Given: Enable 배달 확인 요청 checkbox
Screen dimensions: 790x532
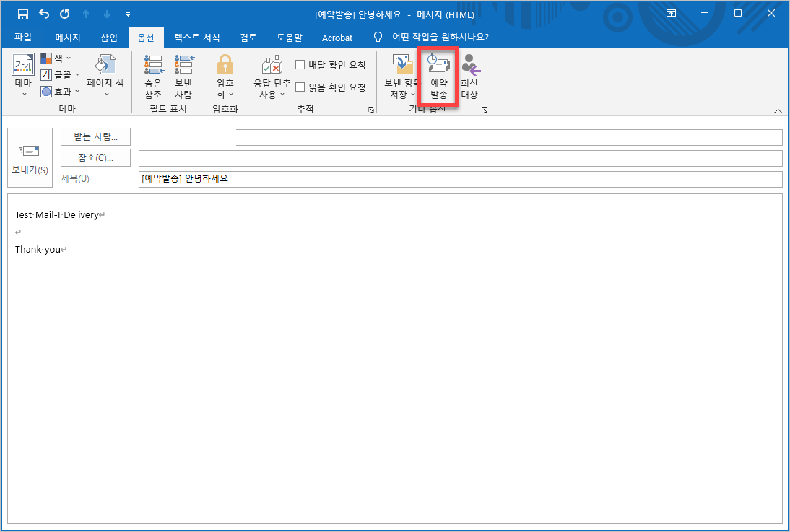Looking at the screenshot, I should click(331, 65).
